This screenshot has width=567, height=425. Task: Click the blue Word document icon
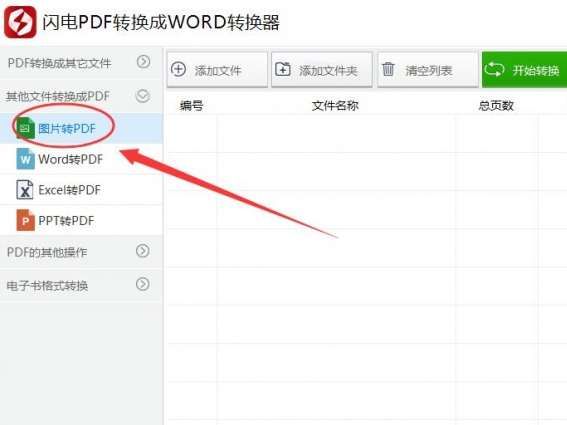pos(25,159)
